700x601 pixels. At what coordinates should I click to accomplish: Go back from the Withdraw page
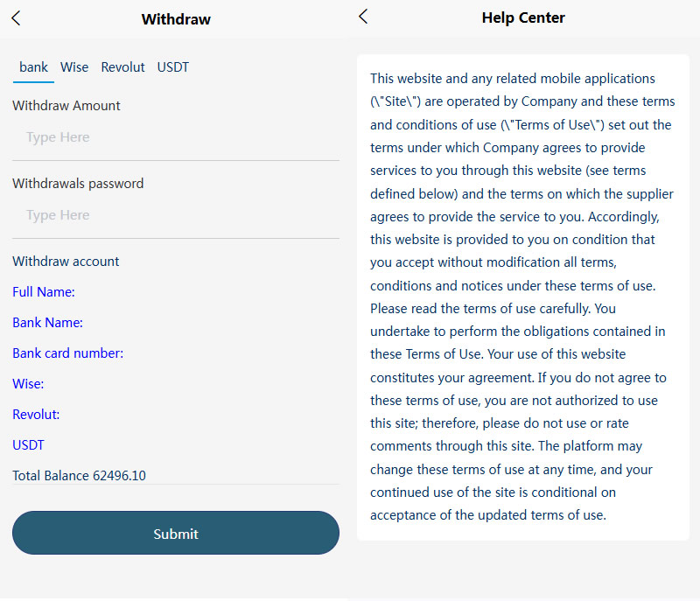[x=16, y=18]
